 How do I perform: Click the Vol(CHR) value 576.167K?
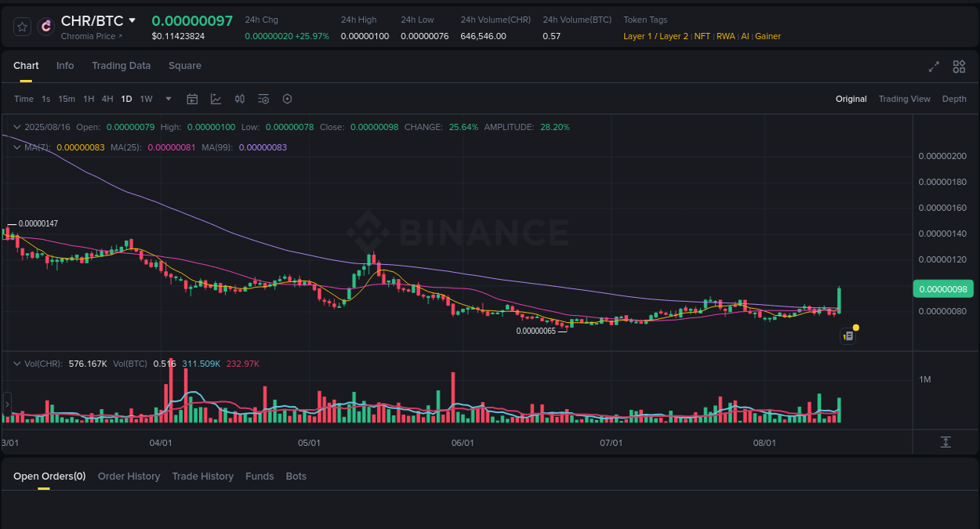88,364
